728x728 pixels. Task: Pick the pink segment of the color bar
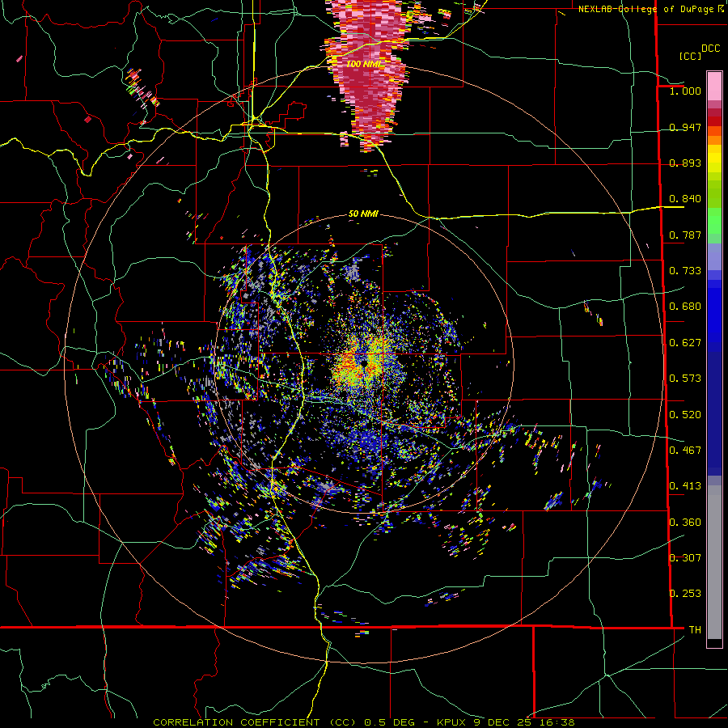[x=714, y=87]
